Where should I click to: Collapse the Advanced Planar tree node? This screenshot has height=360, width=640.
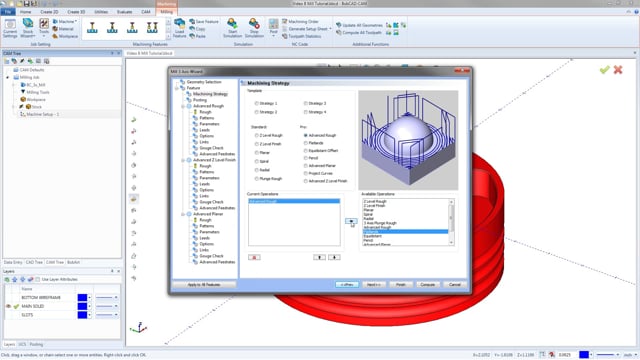pos(183,214)
